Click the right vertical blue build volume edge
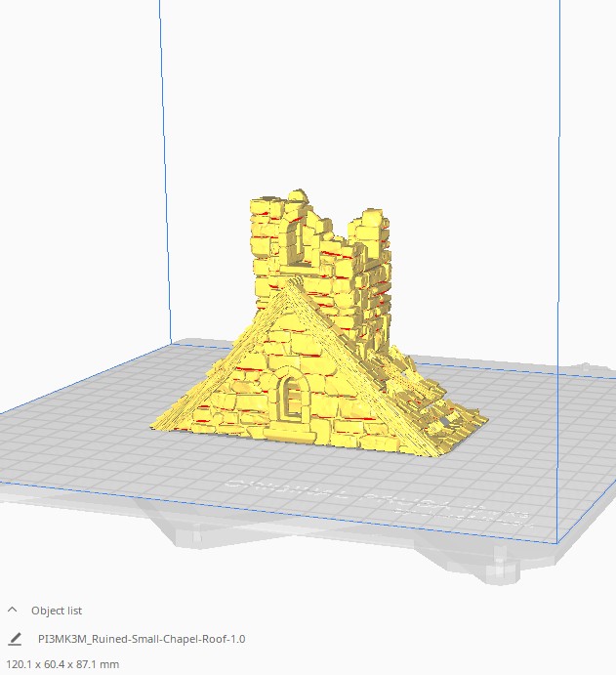 pyautogui.click(x=558, y=293)
